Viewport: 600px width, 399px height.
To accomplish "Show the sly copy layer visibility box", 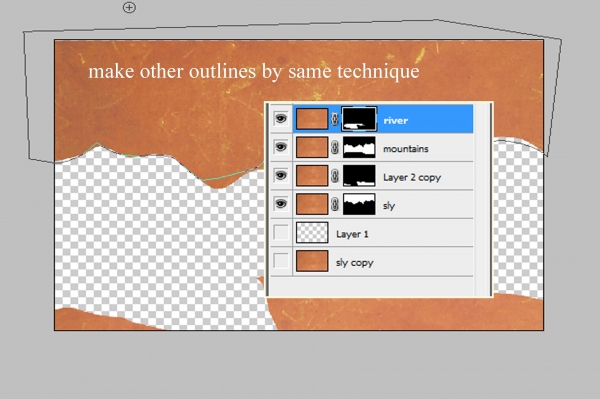I will (x=281, y=261).
